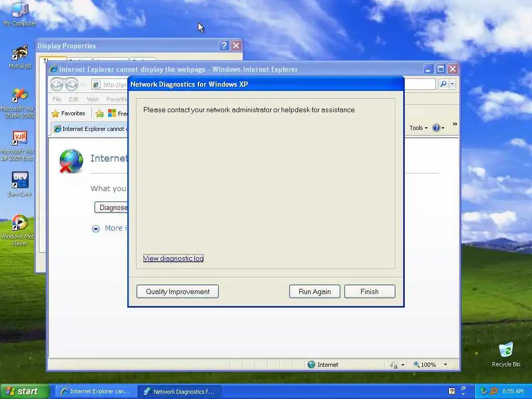Click the 100% zoom level button

click(x=425, y=364)
